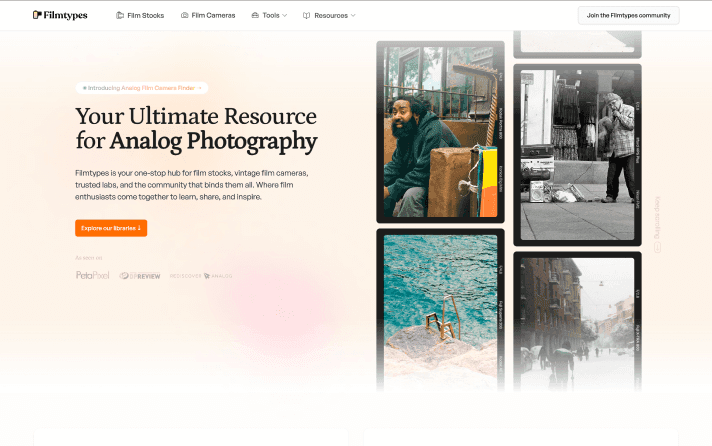Click the 'Keep scrolling' vertical text
The width and height of the screenshot is (712, 446).
[657, 218]
